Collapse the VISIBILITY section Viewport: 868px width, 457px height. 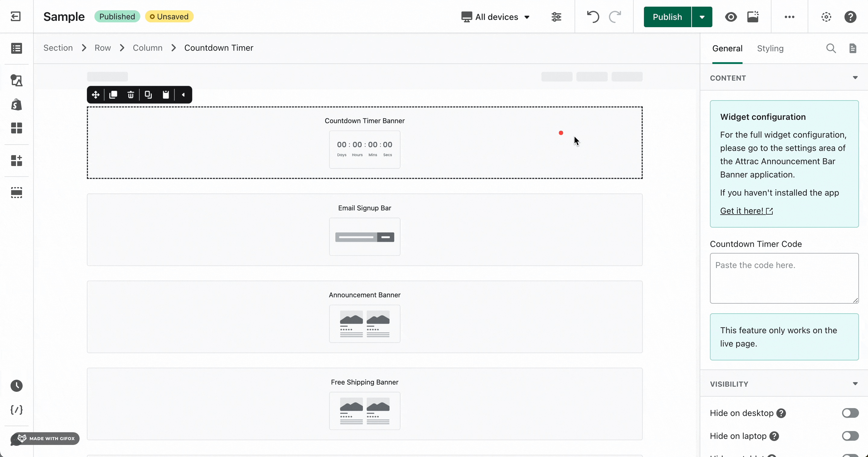(855, 384)
